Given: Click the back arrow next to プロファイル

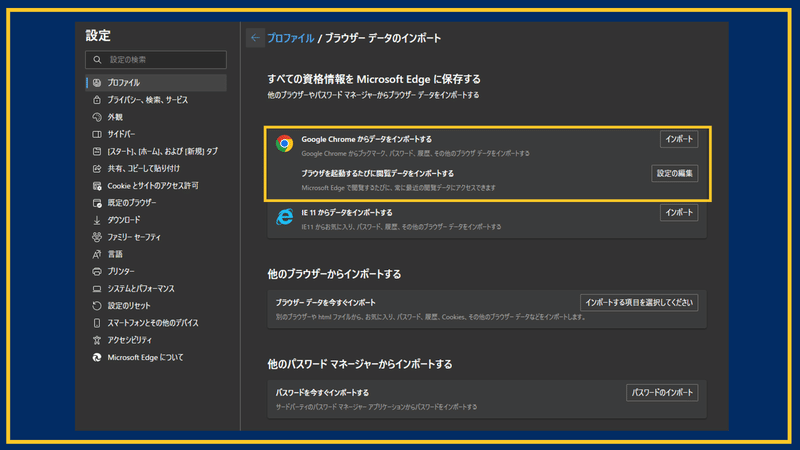Looking at the screenshot, I should [255, 38].
